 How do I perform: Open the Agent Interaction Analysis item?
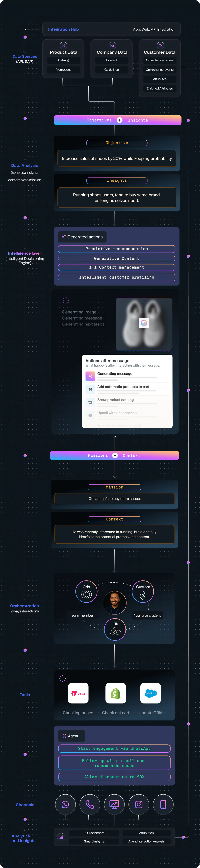(146, 841)
